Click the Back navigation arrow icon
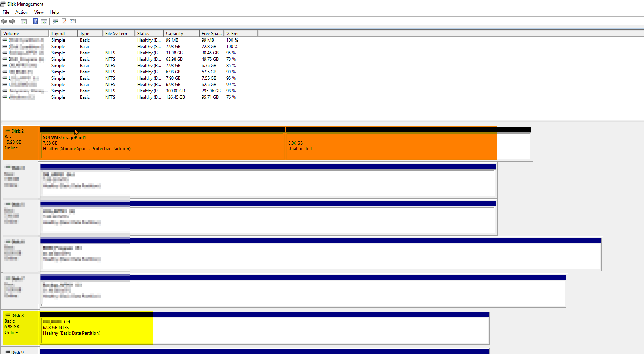 click(x=4, y=21)
